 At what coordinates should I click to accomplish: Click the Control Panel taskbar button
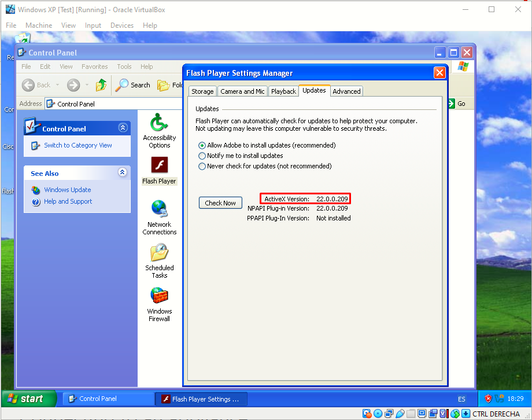point(109,399)
